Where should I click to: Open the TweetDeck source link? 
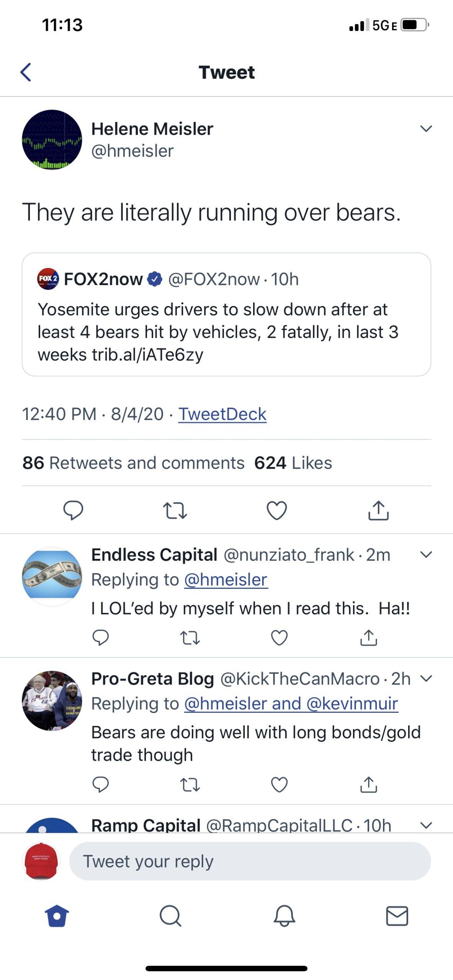[222, 414]
